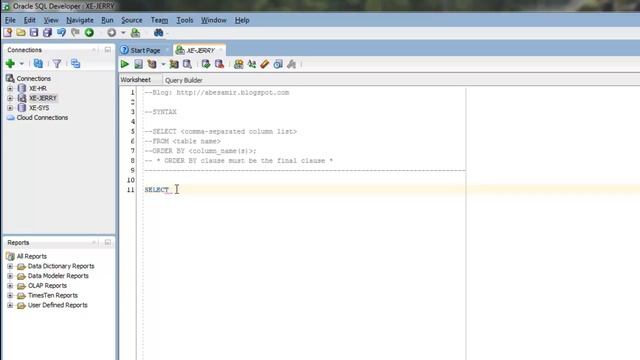Open the Source menu
Screen dimensions: 640x360
132,20
